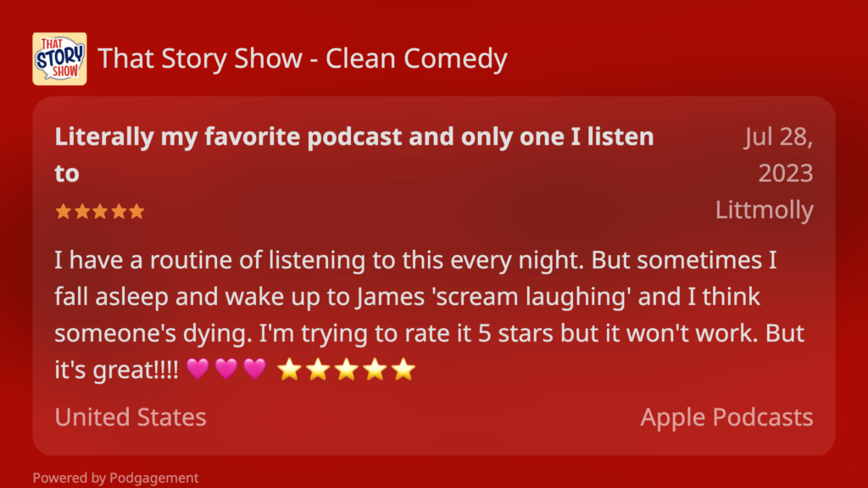The image size is (868, 488).
Task: Click the last yellow star emoji in review
Action: pos(403,369)
